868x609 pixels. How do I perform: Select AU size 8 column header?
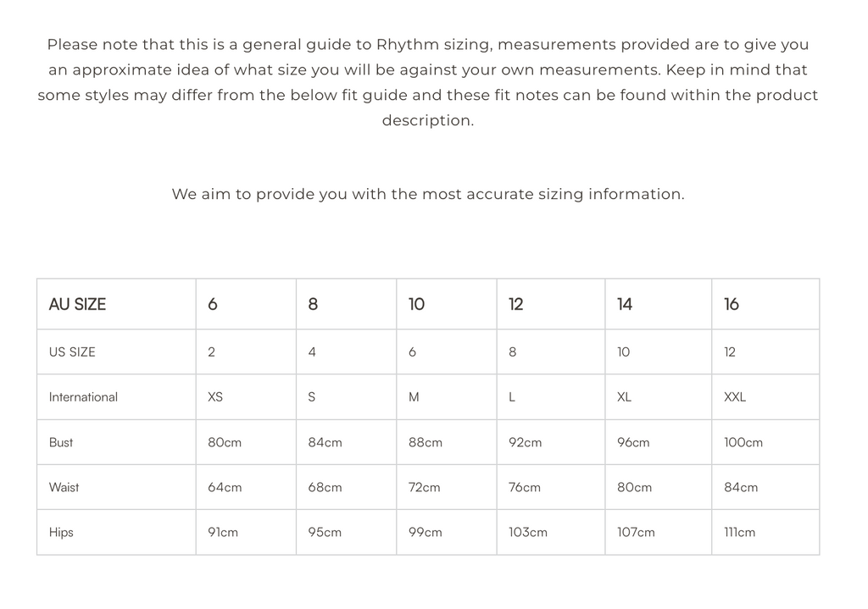313,304
